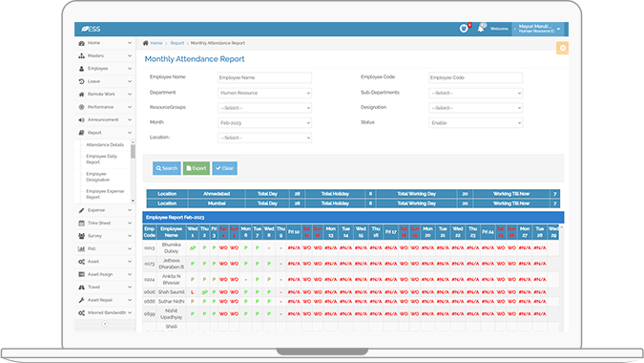Viewport: 644px width, 363px height.
Task: Click the Report breadcrumb link
Action: (177, 43)
